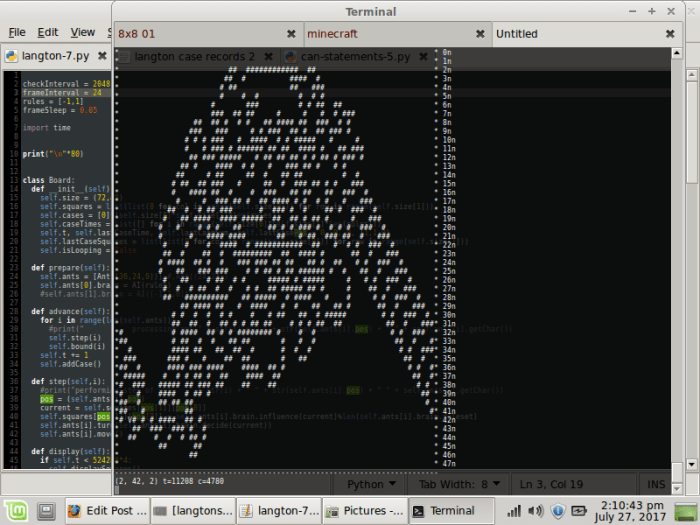
Task: Click the 'Edit Post' Firefox taskbar button
Action: pyautogui.click(x=106, y=511)
